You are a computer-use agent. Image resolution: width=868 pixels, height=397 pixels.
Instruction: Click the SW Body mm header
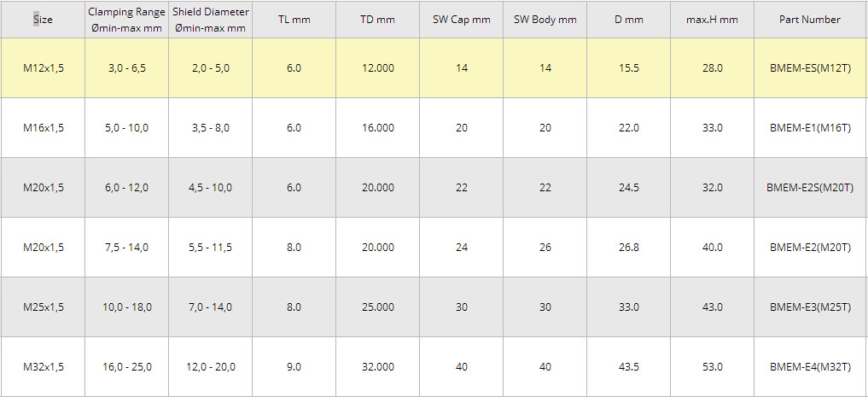pyautogui.click(x=545, y=20)
